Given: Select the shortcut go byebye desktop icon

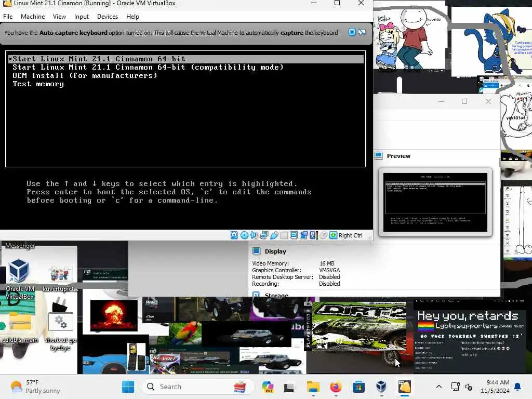Looking at the screenshot, I should pos(60,332).
